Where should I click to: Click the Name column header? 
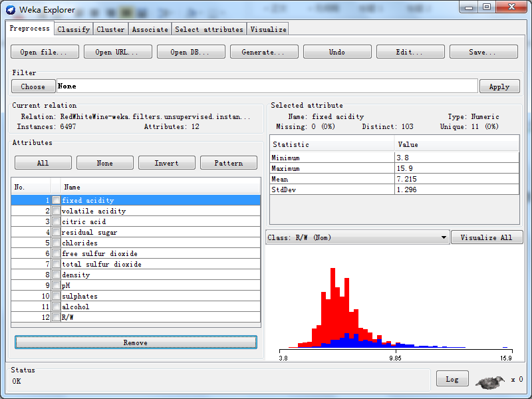pyautogui.click(x=160, y=187)
